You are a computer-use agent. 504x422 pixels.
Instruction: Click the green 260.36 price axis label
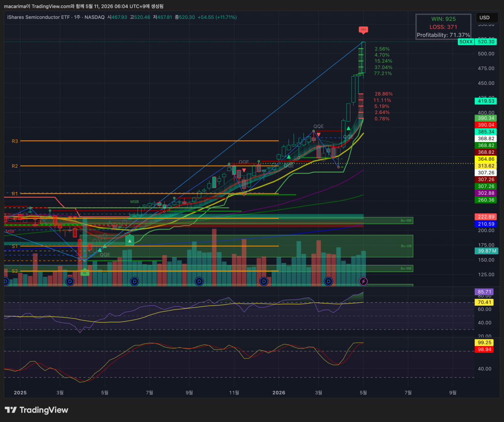pyautogui.click(x=486, y=200)
